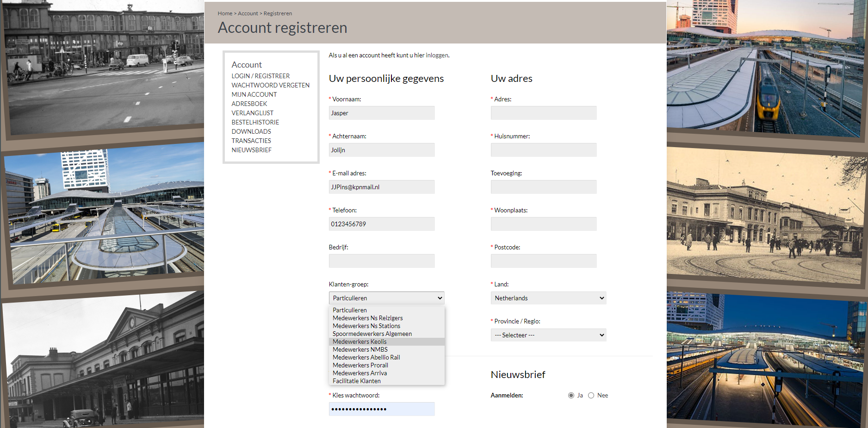This screenshot has width=868, height=428.
Task: Pick Spoormedewerkers Algemeen from list
Action: (386, 334)
